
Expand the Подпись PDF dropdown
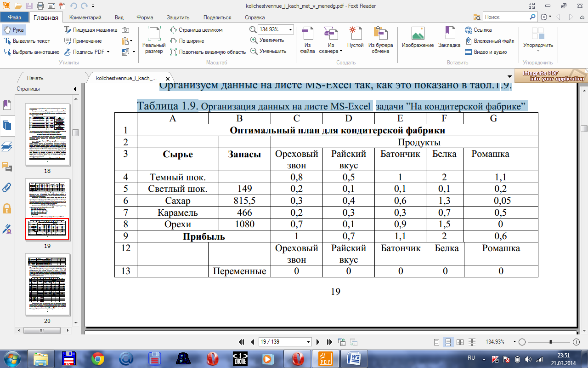tap(108, 52)
